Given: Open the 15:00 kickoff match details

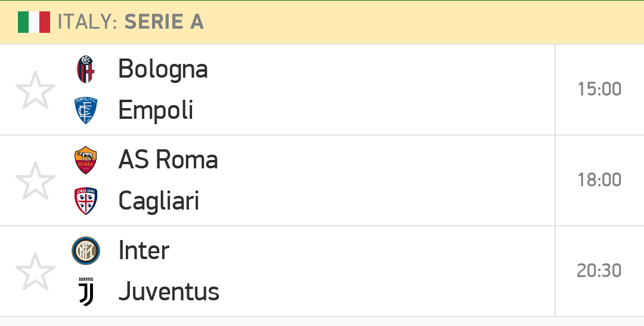Looking at the screenshot, I should click(x=599, y=89).
